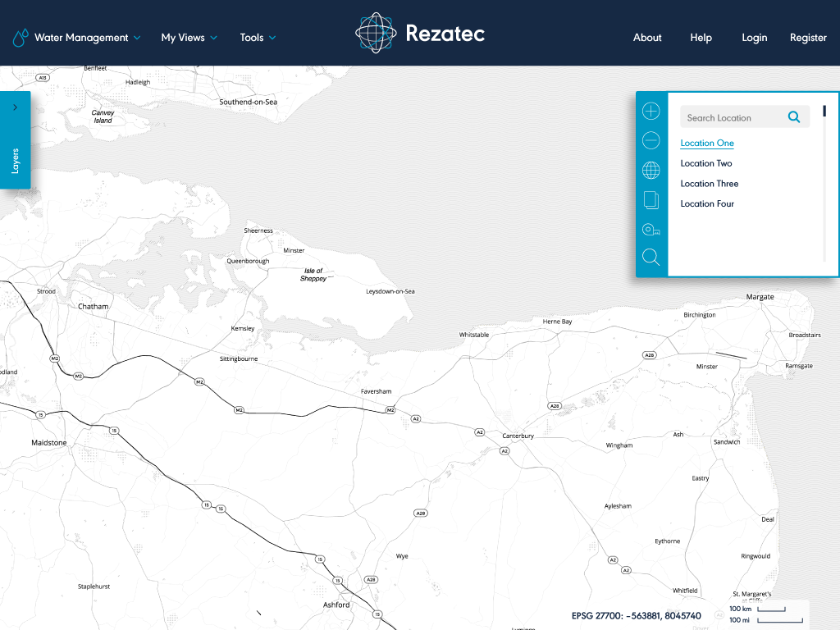Go to Register

pos(808,38)
